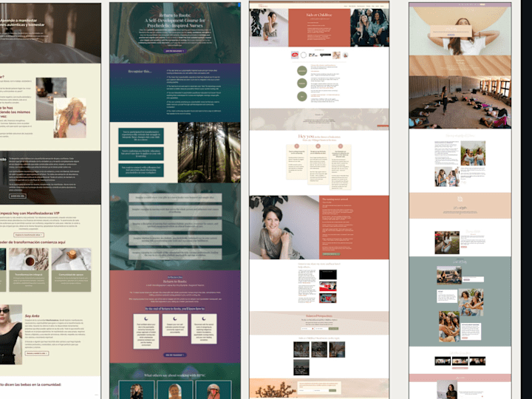Open the third podcast episode thumbnail
The width and height of the screenshot is (532, 399).
pos(337,349)
